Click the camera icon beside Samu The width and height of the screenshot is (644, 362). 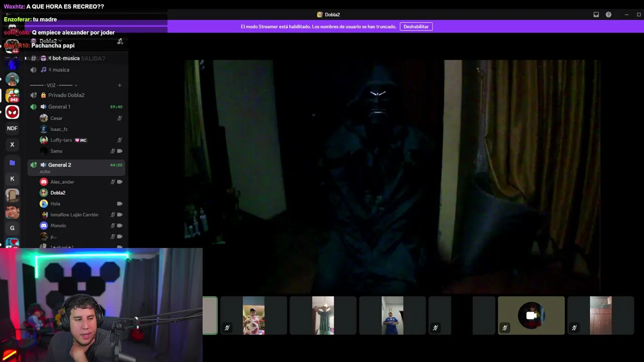point(120,151)
